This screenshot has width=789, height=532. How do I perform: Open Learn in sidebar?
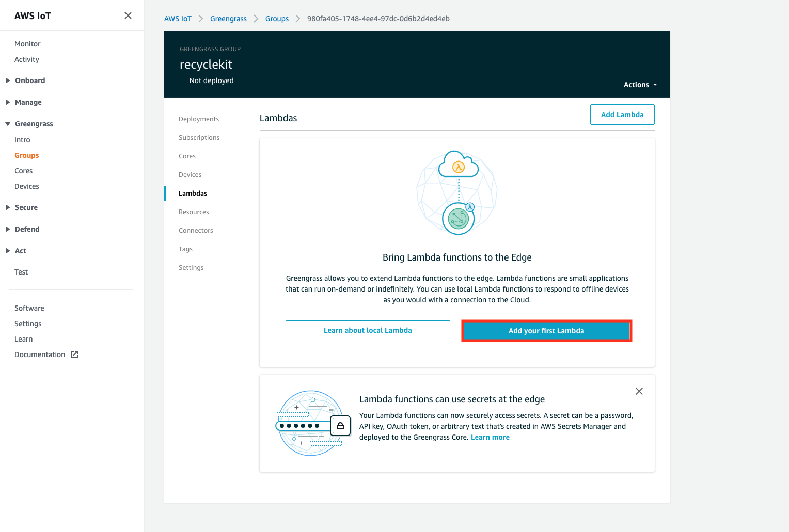(24, 339)
